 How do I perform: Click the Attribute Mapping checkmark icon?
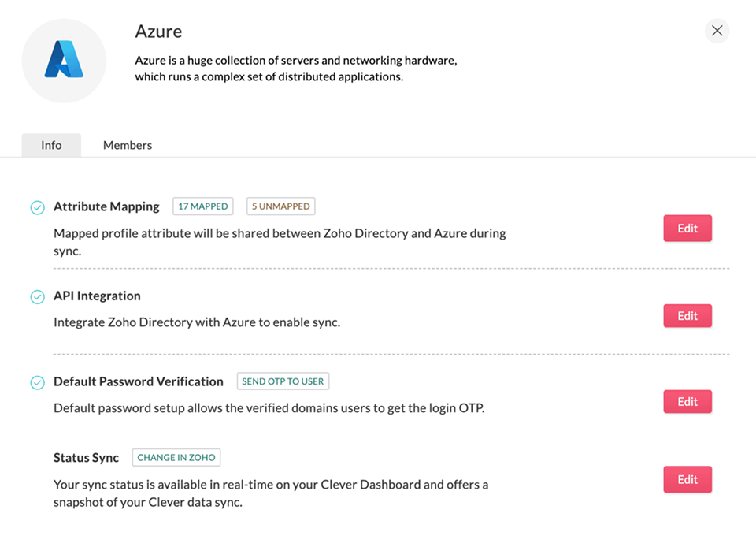click(x=37, y=207)
